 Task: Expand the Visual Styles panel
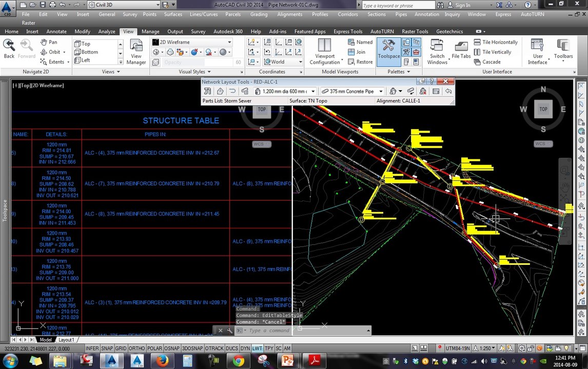pos(194,72)
